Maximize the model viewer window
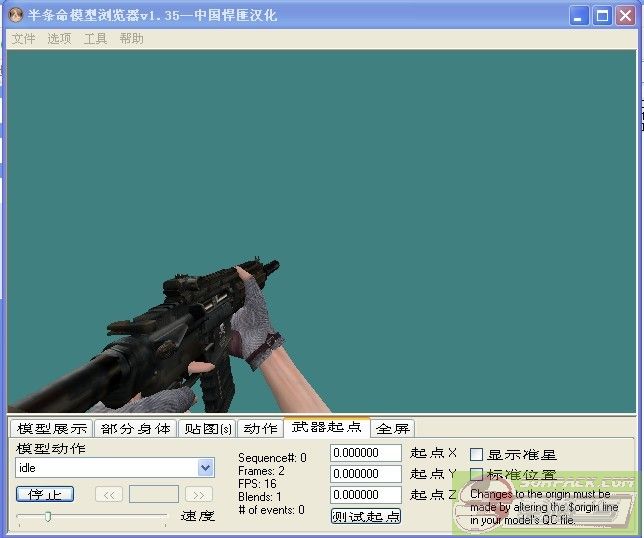 [x=602, y=15]
